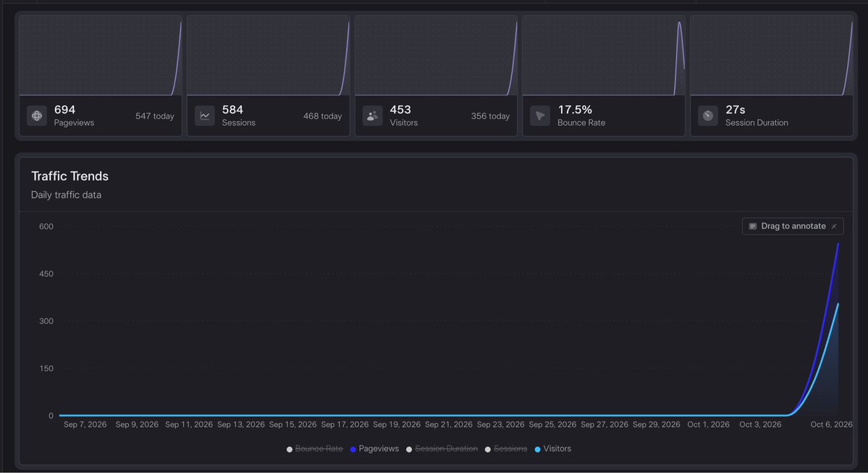
Task: Open the Bounce Rate sparkline chart
Action: pos(604,56)
